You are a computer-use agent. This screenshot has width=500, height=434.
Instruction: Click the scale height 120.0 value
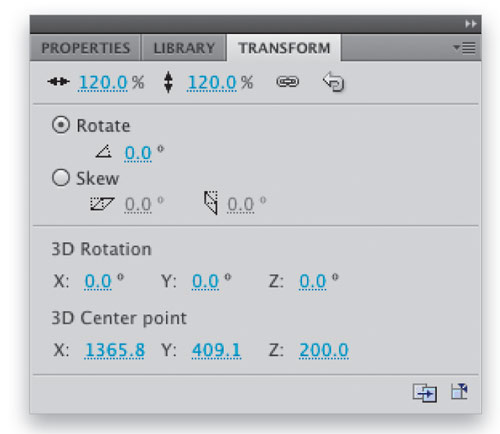(x=212, y=82)
